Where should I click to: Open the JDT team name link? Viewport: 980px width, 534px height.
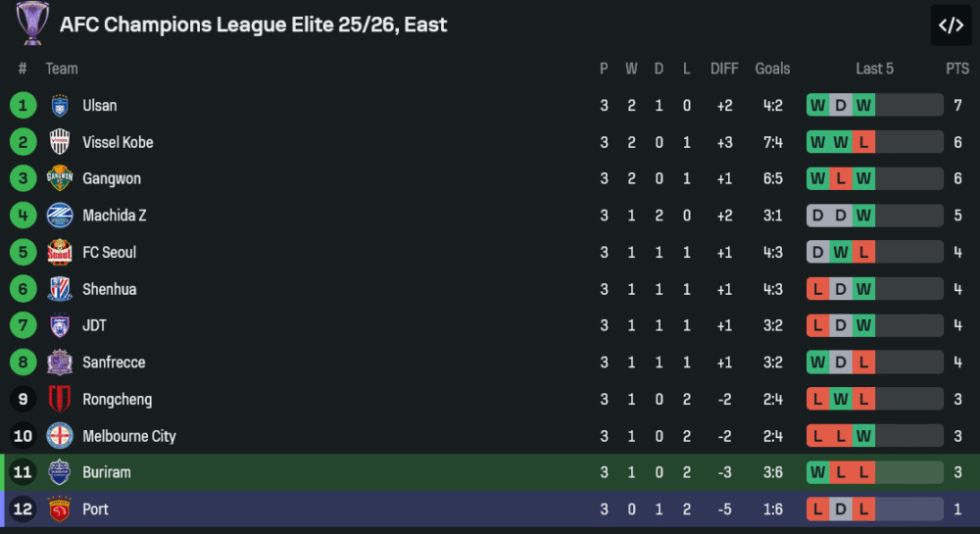click(x=95, y=325)
